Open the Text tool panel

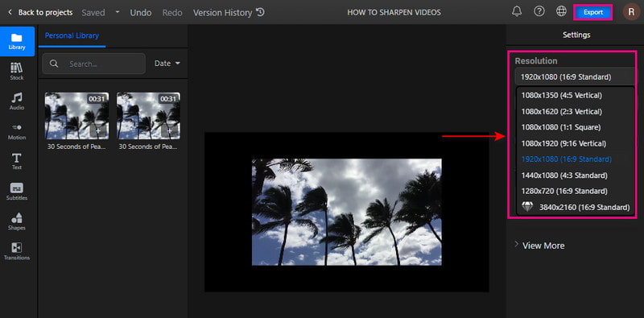tap(17, 161)
